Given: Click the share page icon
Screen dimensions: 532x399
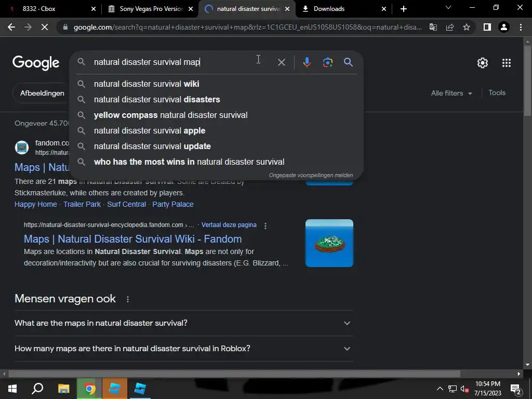Looking at the screenshot, I should point(450,27).
